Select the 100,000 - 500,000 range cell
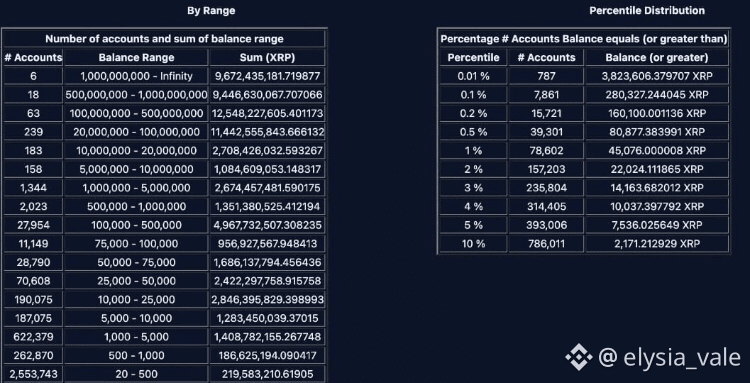 tap(136, 225)
